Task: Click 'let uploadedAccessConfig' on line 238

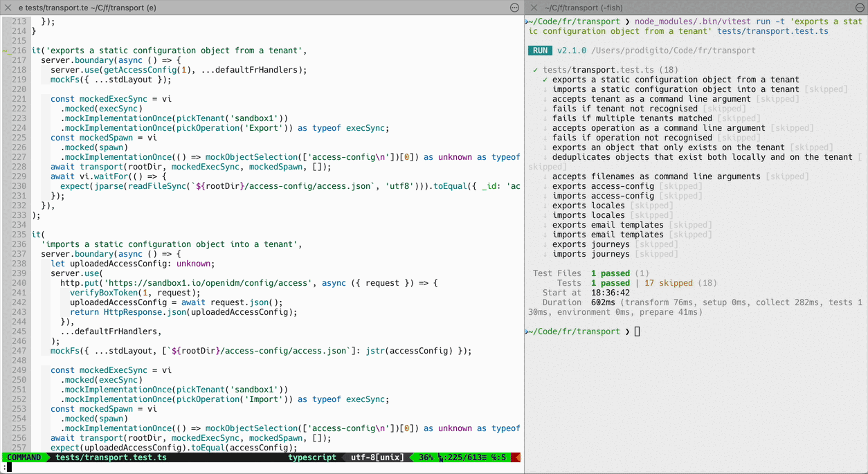Action: click(x=111, y=264)
